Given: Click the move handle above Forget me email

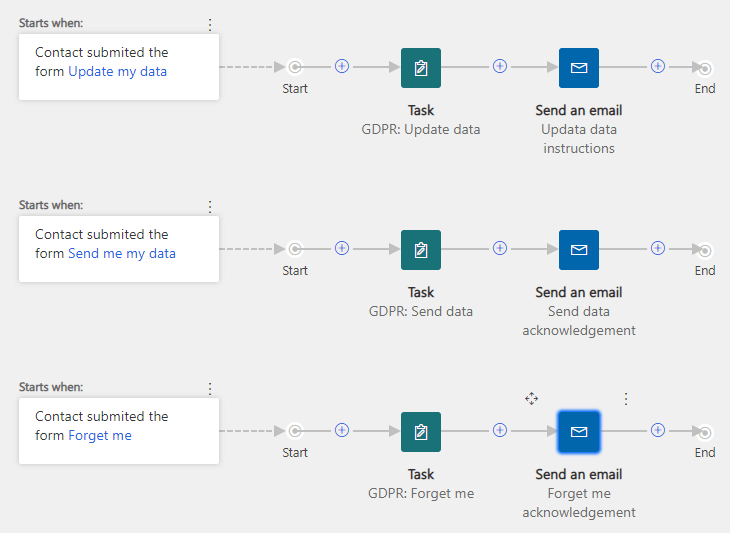Looking at the screenshot, I should pos(531,398).
